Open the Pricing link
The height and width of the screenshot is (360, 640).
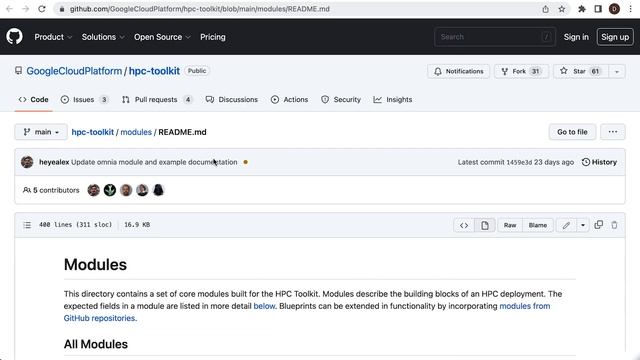(213, 37)
